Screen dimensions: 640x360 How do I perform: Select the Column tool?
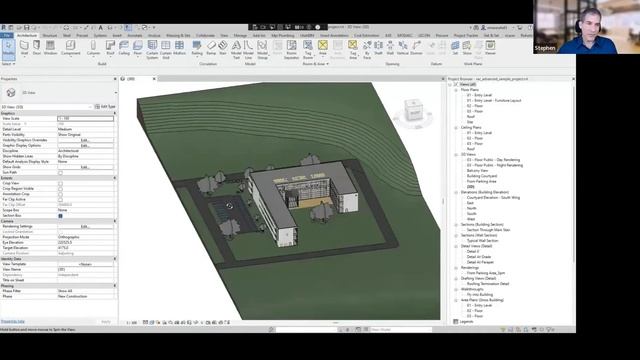click(x=93, y=48)
